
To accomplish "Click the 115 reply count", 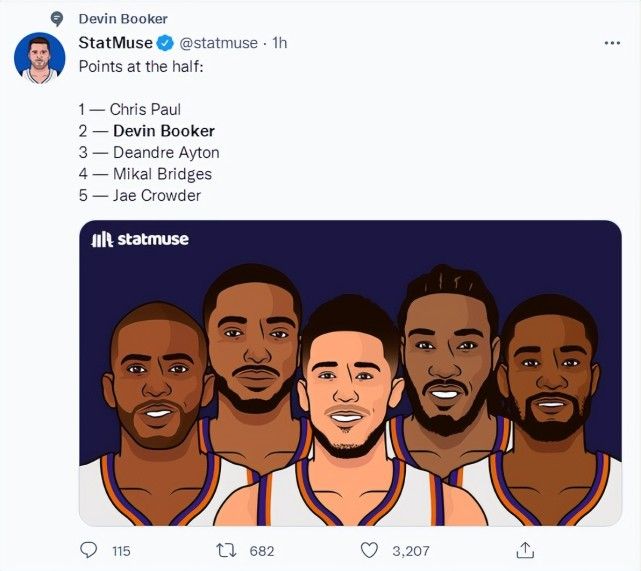I will point(121,551).
